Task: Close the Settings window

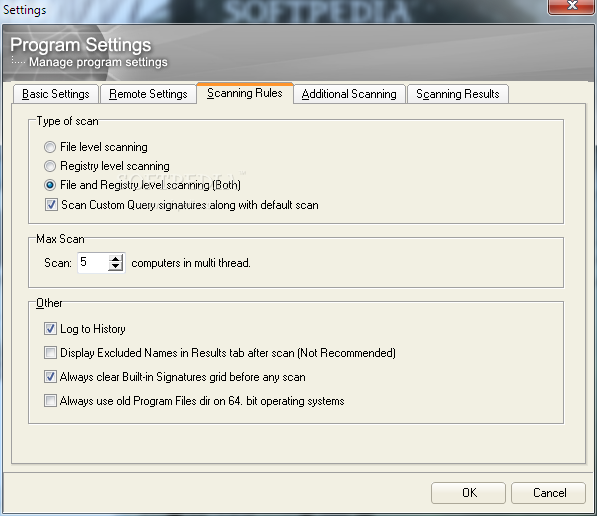Action: pos(571,6)
